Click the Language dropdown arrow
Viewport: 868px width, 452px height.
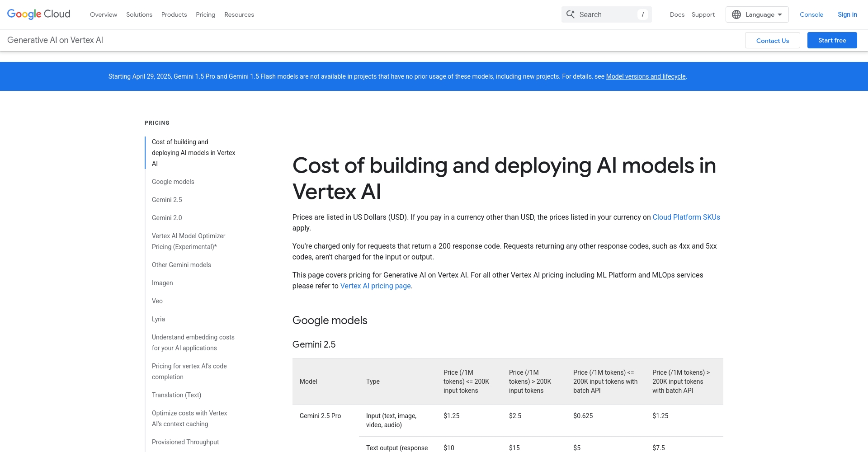pos(780,14)
